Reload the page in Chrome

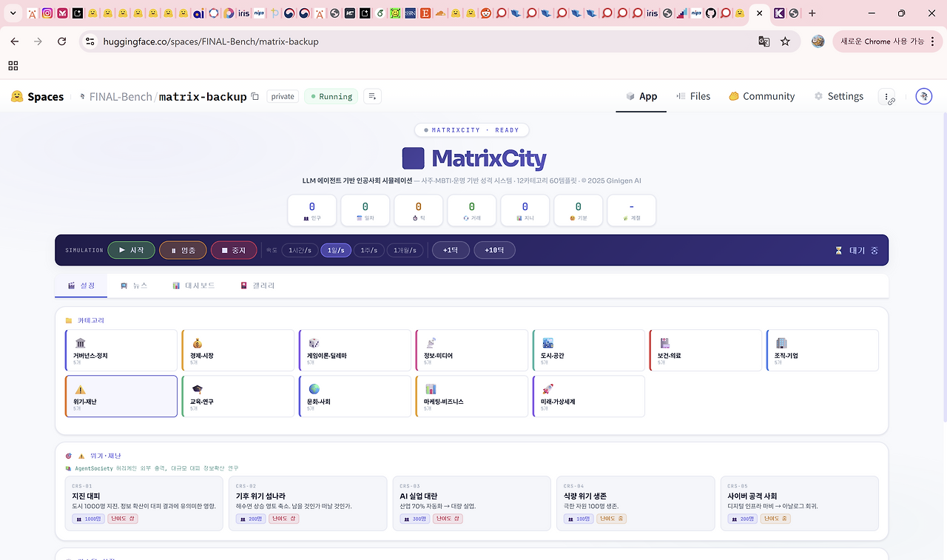61,41
